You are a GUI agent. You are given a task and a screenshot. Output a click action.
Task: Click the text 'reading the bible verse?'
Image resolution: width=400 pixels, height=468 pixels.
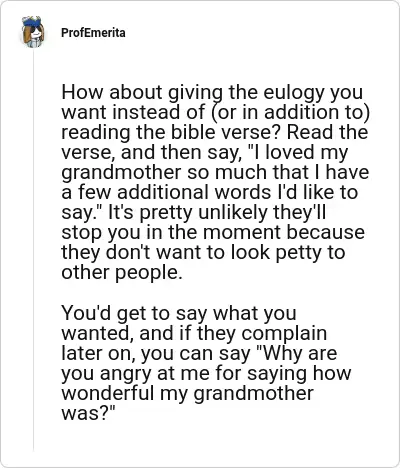171,132
